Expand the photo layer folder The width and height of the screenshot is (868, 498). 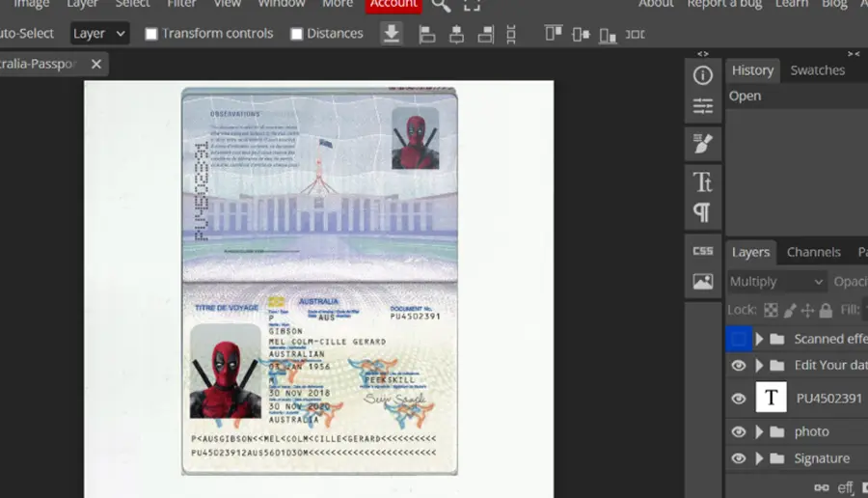pyautogui.click(x=760, y=431)
